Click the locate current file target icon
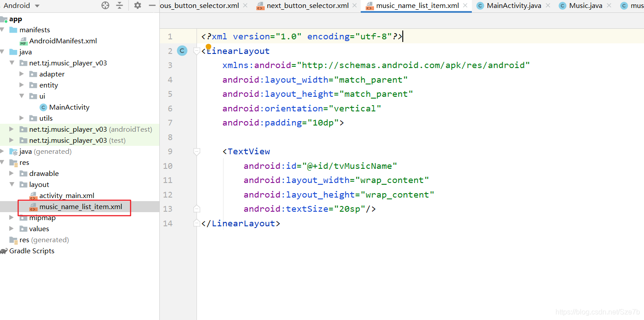 click(x=105, y=5)
